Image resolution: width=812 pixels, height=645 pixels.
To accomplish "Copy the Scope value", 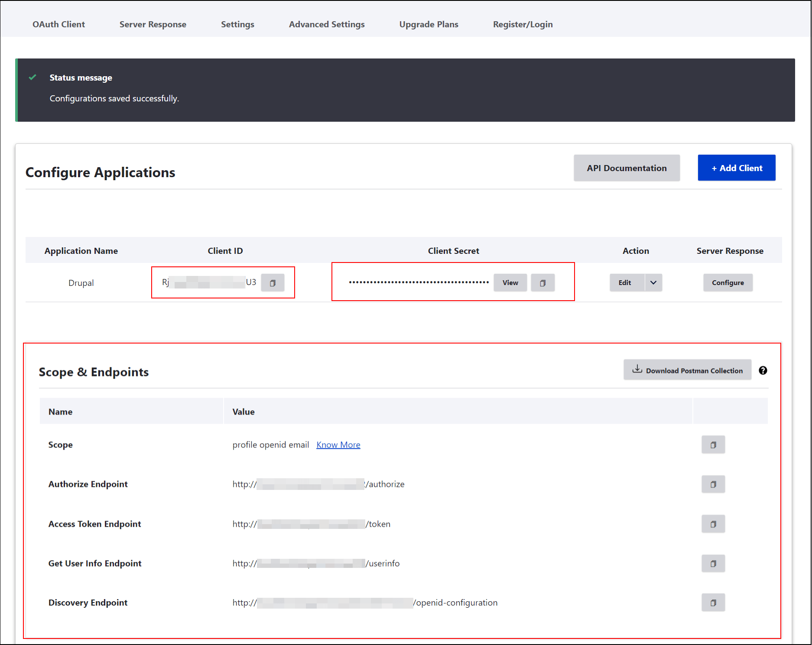I will point(713,444).
